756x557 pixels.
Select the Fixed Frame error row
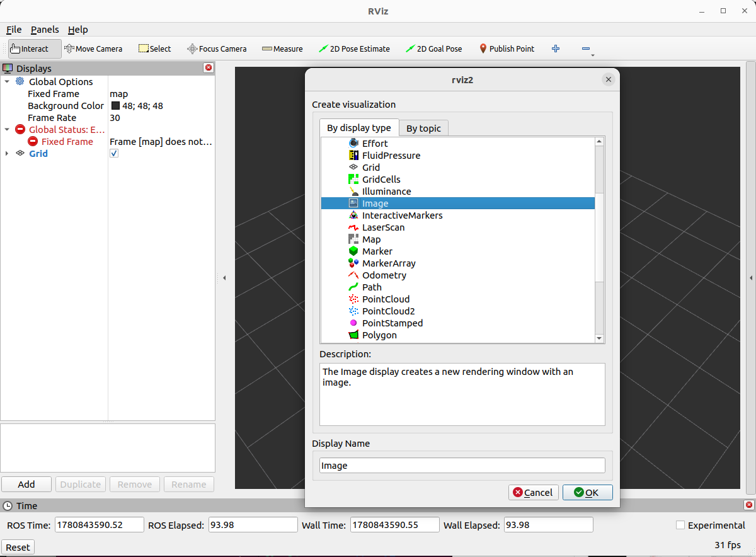[108, 141]
